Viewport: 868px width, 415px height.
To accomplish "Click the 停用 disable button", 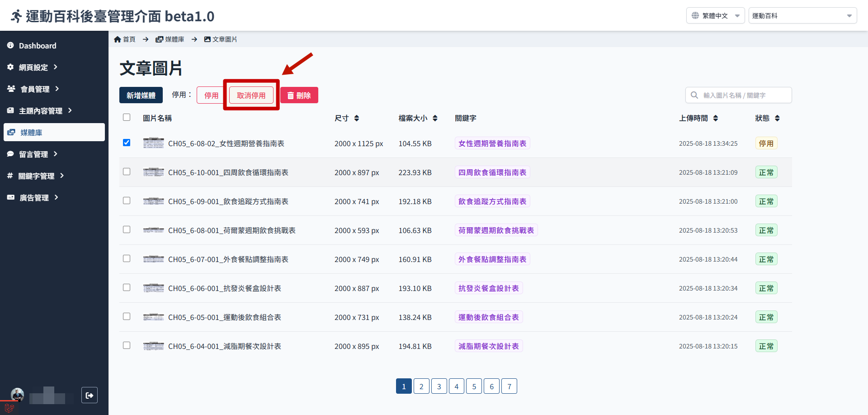I will 211,95.
